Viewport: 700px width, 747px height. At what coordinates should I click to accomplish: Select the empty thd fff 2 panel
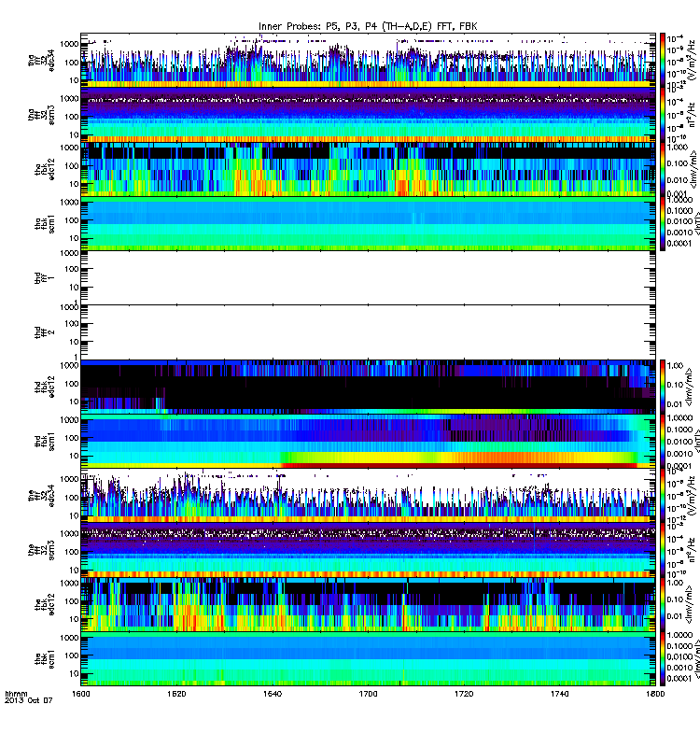point(368,332)
